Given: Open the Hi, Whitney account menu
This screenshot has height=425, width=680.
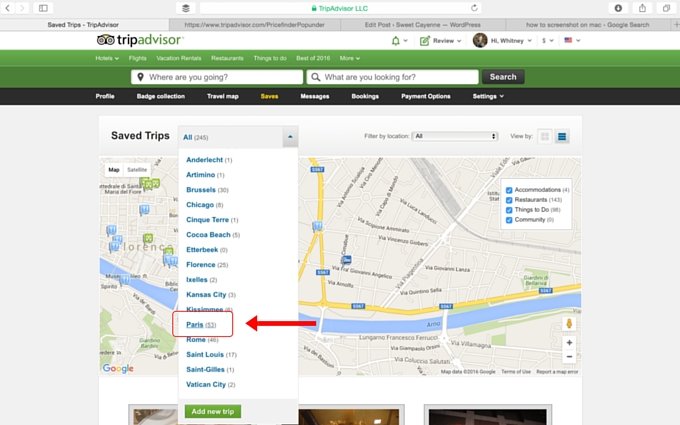Looking at the screenshot, I should point(511,40).
